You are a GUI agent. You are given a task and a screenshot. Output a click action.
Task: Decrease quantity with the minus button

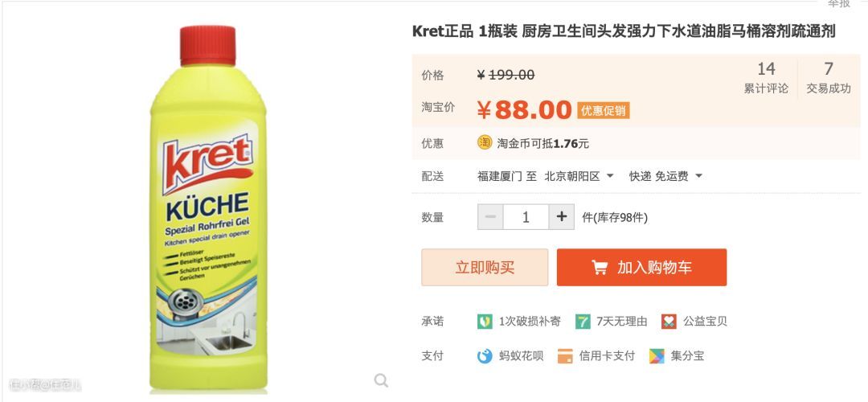[x=490, y=217]
